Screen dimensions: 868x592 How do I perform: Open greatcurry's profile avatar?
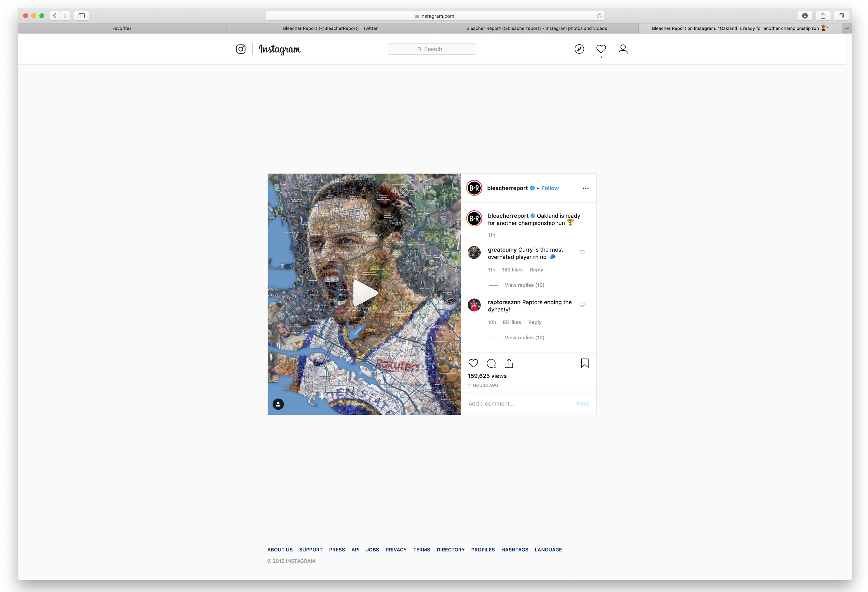click(x=474, y=253)
